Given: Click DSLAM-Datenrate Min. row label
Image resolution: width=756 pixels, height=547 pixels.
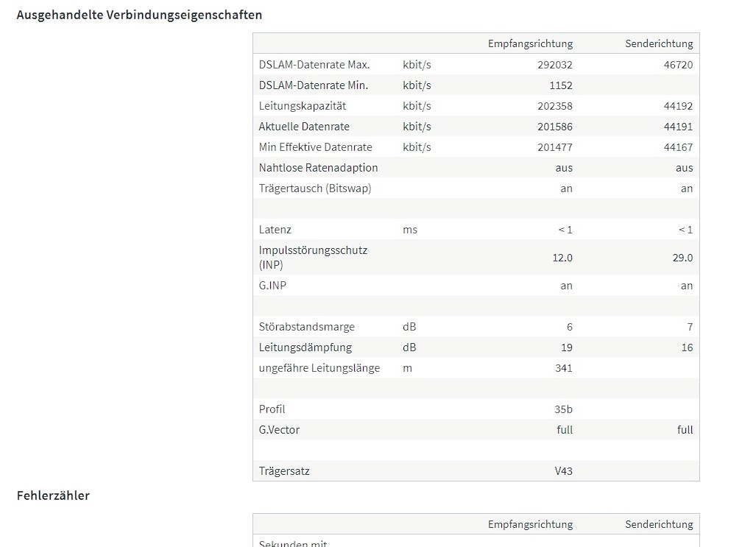Looking at the screenshot, I should pyautogui.click(x=314, y=85).
